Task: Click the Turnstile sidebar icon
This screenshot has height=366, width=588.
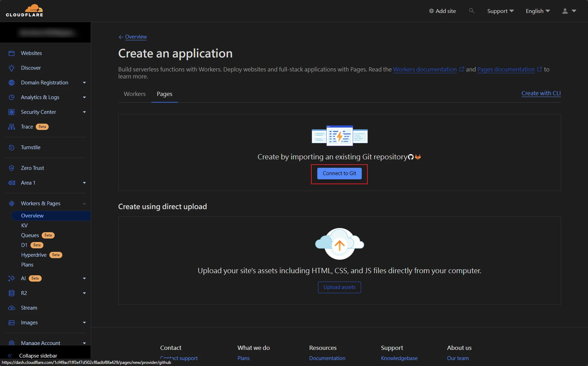Action: pos(12,147)
